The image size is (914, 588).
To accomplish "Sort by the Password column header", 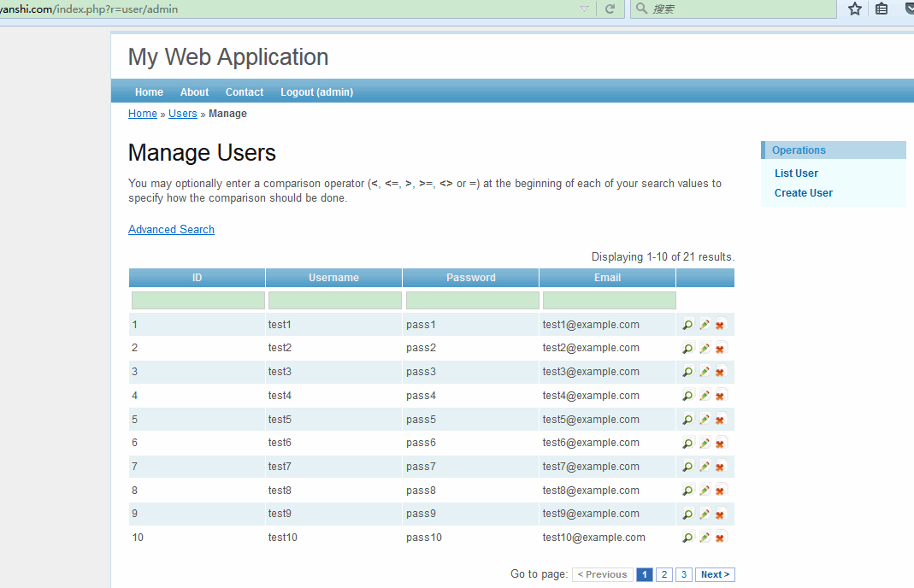I will click(470, 278).
